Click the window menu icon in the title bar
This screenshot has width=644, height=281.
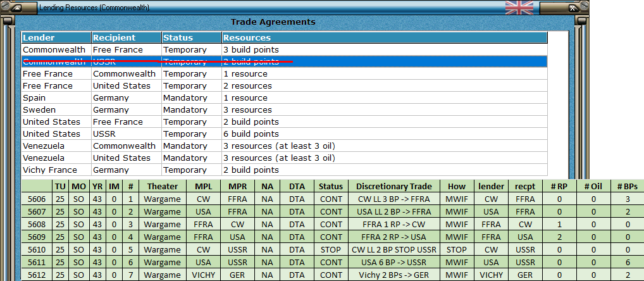[17, 7]
